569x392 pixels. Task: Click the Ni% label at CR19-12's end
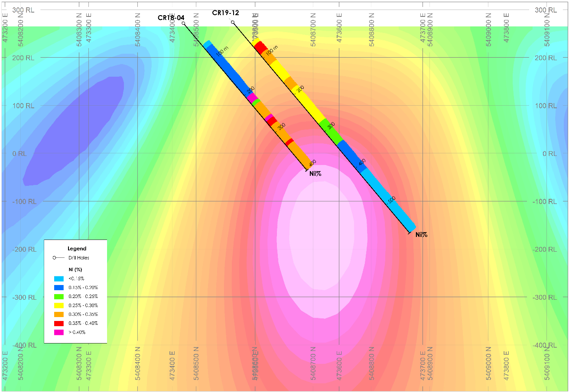(422, 235)
